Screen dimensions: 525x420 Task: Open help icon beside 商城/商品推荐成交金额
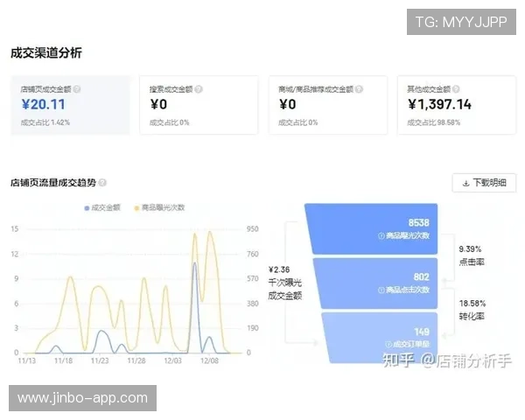360,89
